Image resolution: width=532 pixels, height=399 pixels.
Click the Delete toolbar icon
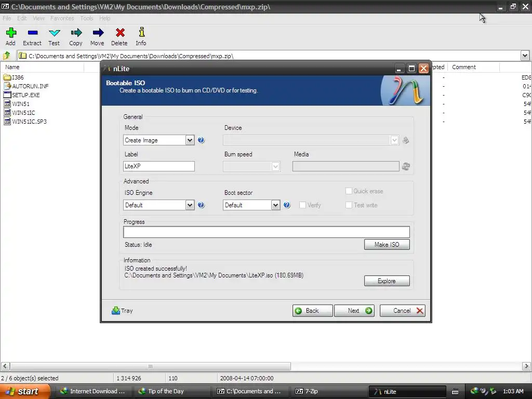[x=119, y=36]
